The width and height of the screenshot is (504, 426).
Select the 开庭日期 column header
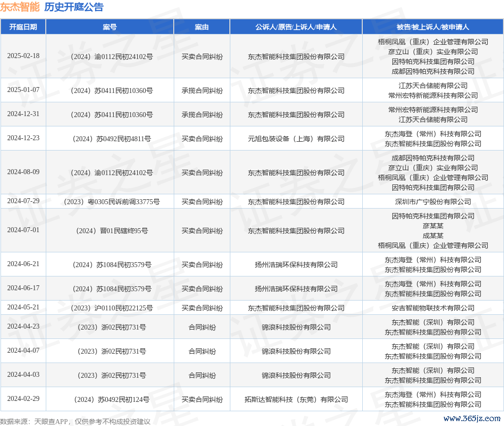23,27
